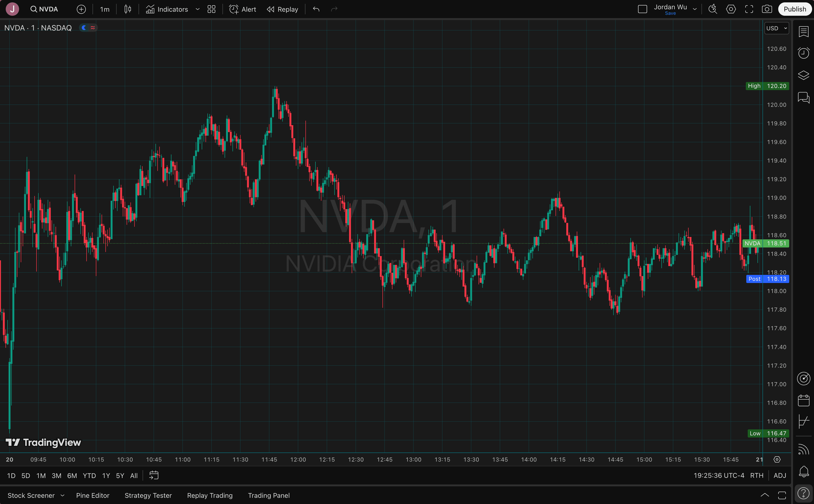Viewport: 814px width, 504px height.
Task: Open the notifications bell icon
Action: pyautogui.click(x=803, y=471)
